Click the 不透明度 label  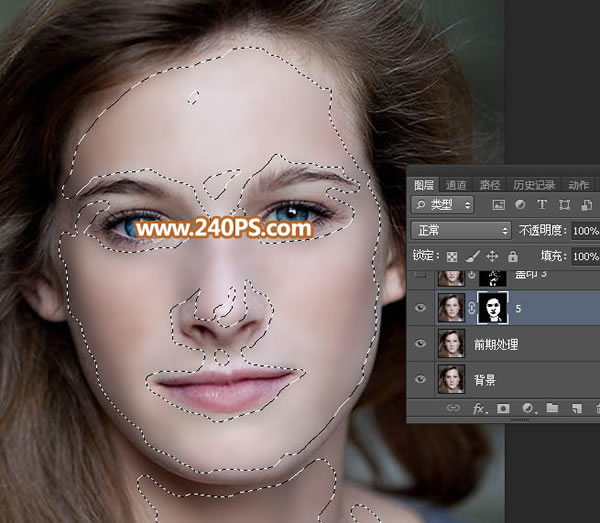pyautogui.click(x=543, y=230)
